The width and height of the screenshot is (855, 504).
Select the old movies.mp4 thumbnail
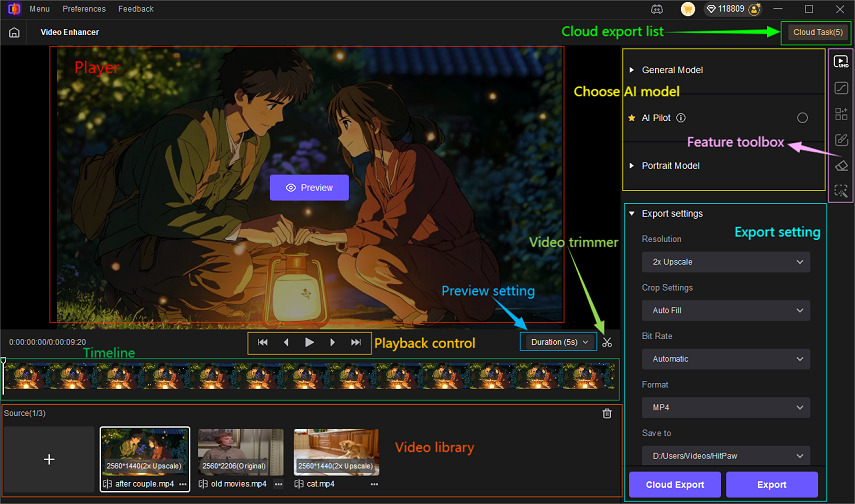240,452
